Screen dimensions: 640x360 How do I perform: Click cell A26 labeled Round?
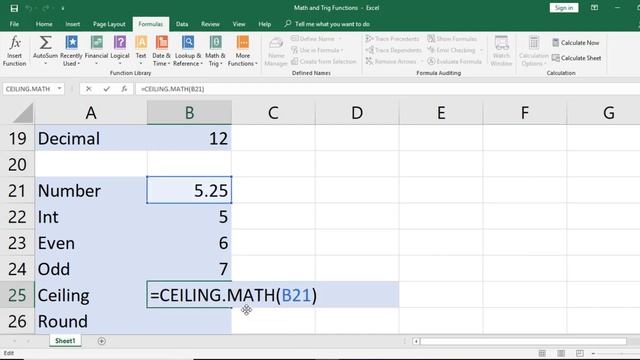(91, 321)
